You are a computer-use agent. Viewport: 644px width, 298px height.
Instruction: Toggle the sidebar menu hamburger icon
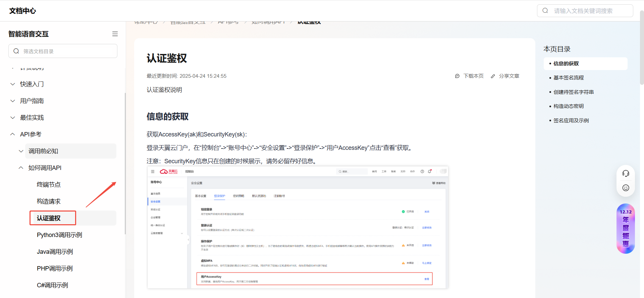[115, 34]
